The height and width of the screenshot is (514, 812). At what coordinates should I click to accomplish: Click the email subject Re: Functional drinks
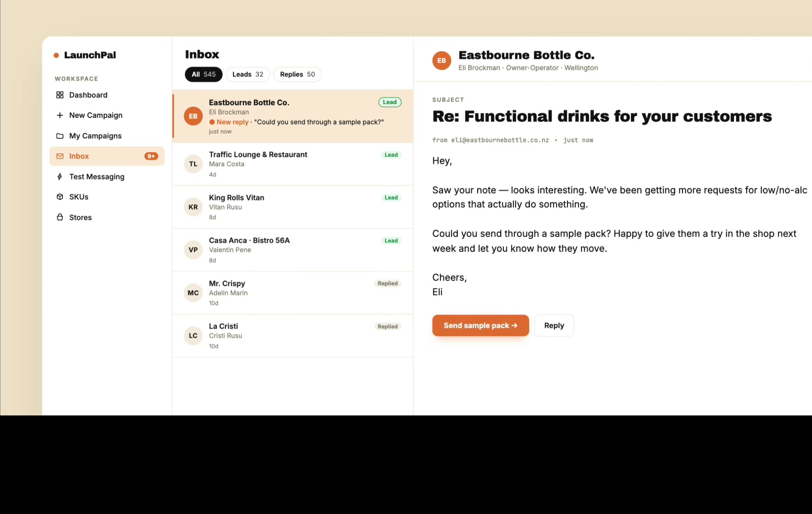coord(602,116)
